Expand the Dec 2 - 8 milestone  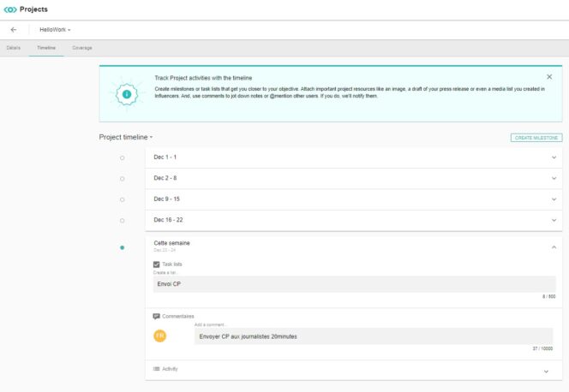[x=554, y=179]
